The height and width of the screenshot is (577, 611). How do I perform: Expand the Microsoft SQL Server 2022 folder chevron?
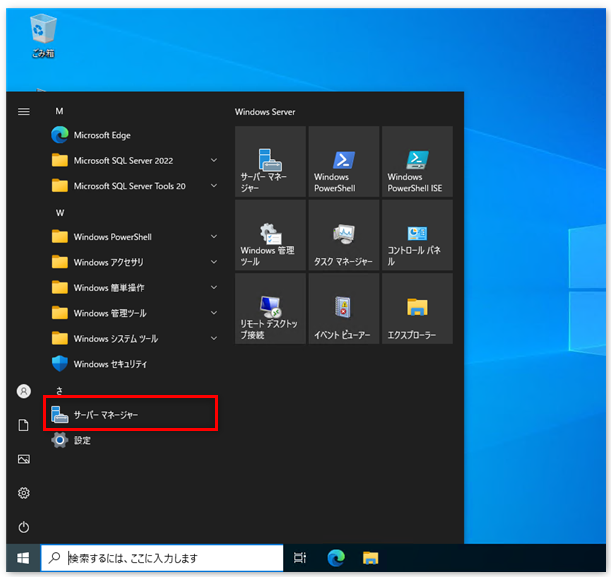click(x=214, y=160)
